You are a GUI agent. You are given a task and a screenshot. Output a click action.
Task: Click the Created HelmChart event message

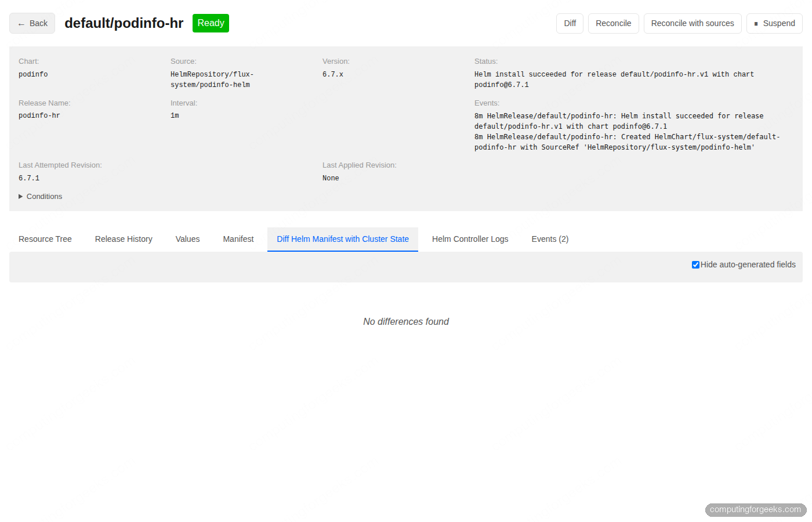pyautogui.click(x=627, y=142)
